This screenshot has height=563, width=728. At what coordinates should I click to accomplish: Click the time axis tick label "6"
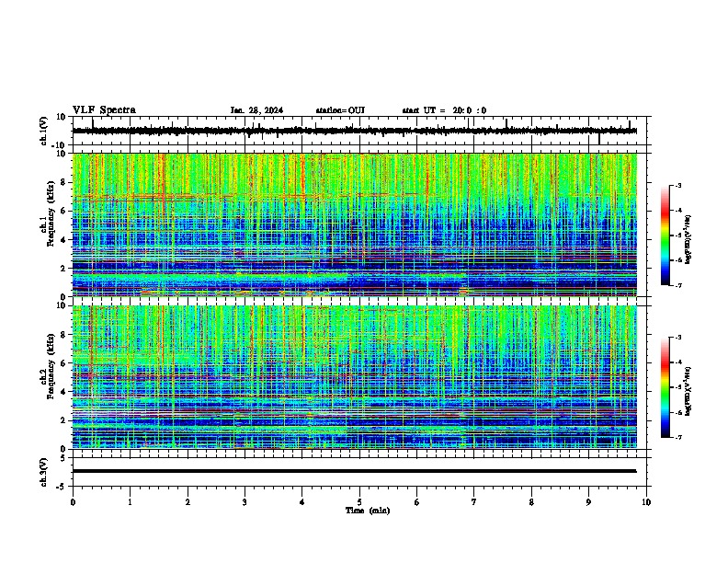[x=417, y=502]
